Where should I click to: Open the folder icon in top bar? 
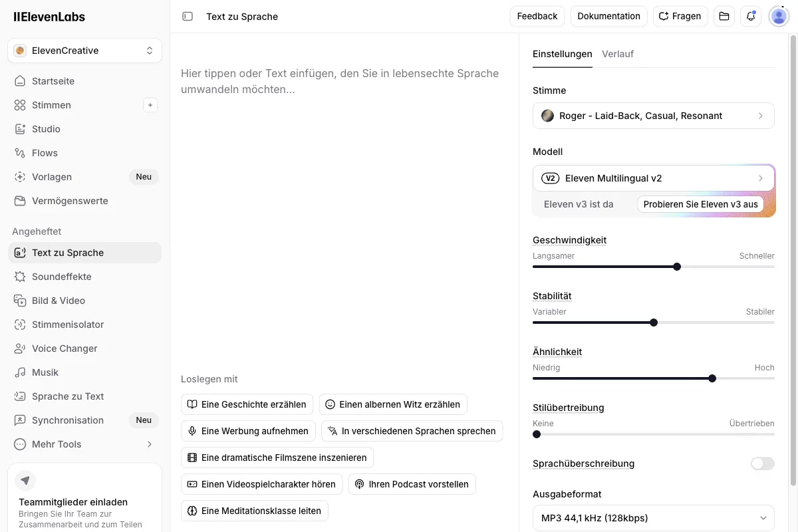[724, 17]
